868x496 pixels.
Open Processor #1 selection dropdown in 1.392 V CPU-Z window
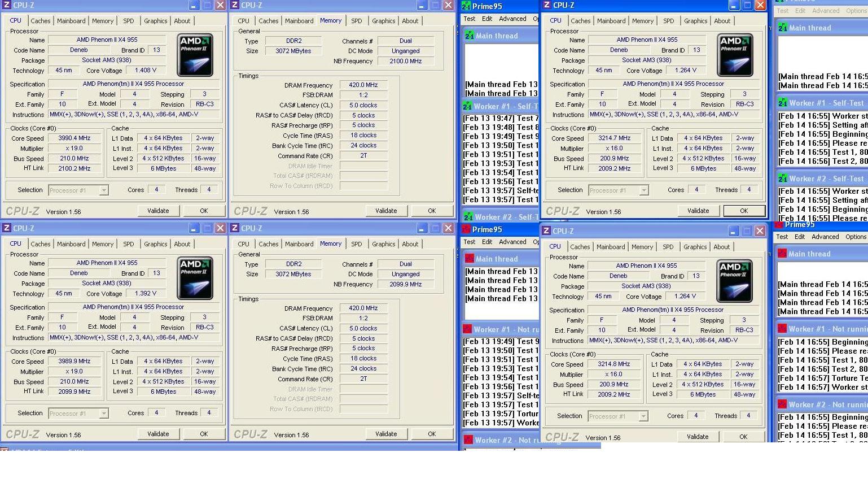[x=104, y=414]
